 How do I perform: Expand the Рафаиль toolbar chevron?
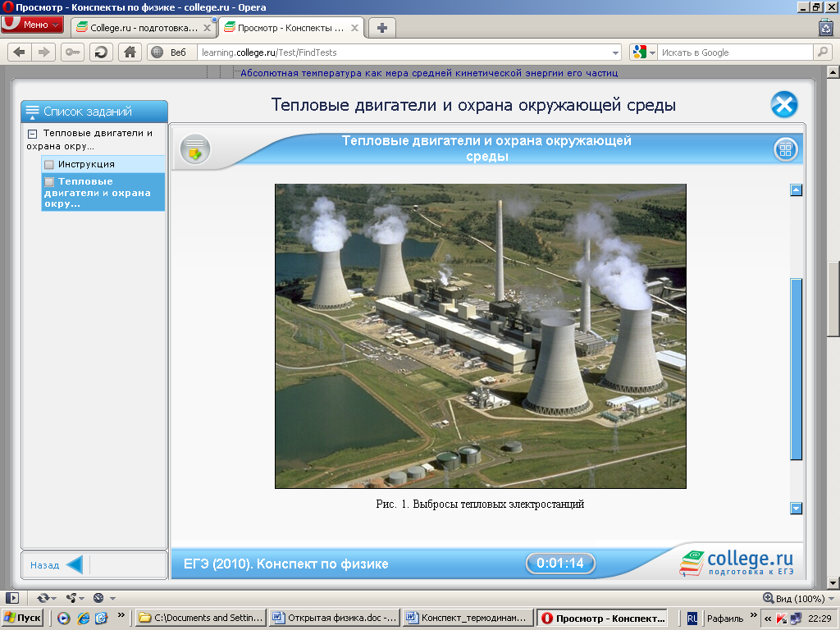pyautogui.click(x=753, y=615)
